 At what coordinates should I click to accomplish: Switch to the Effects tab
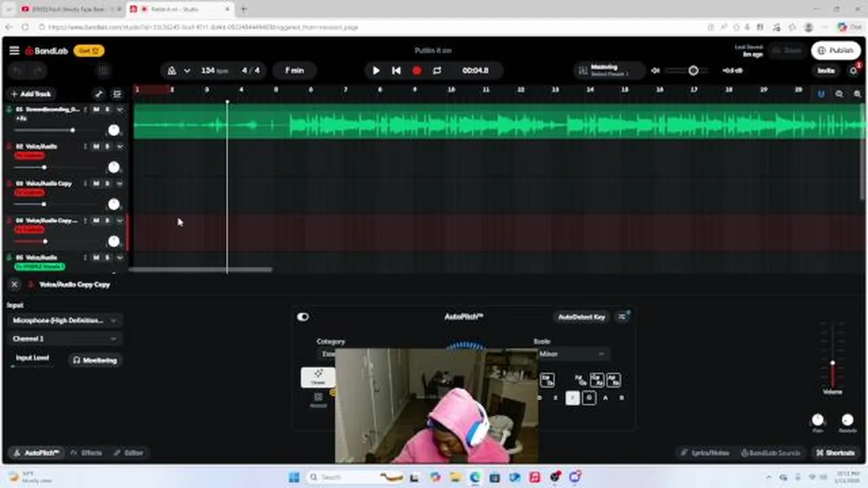point(86,453)
